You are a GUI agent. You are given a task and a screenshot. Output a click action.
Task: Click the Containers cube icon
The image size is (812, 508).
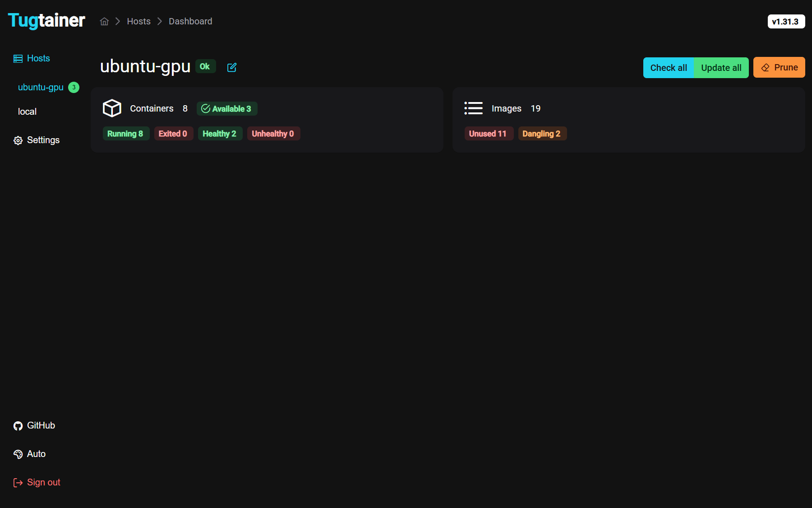[112, 108]
